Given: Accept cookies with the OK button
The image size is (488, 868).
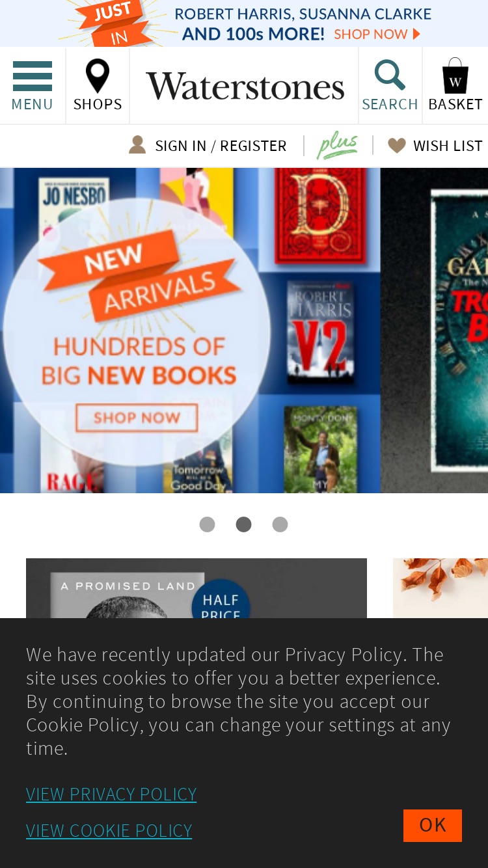Looking at the screenshot, I should 433,825.
